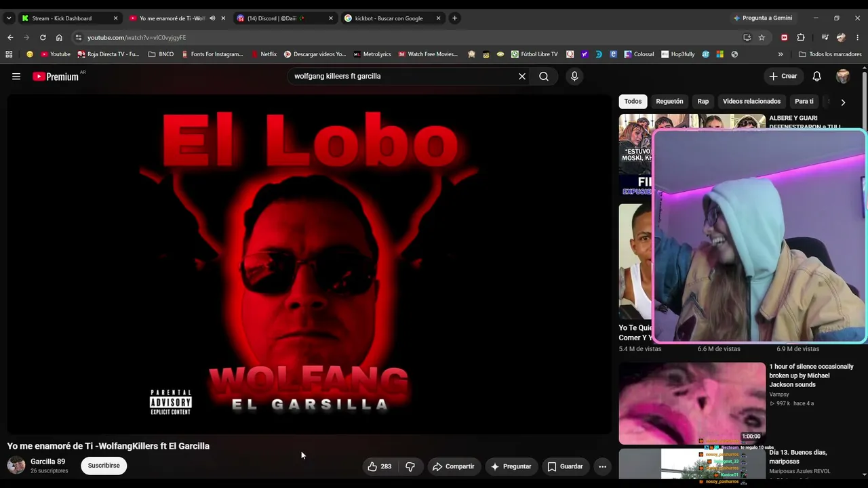Screen dimensions: 868x488
Task: Open the YouTube notifications bell
Action: tap(817, 77)
